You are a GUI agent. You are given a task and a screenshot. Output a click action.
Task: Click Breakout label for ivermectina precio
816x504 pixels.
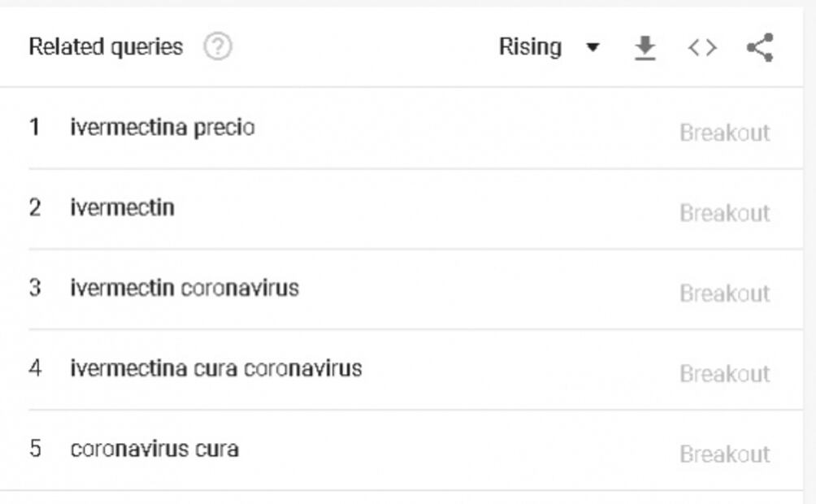coord(724,133)
